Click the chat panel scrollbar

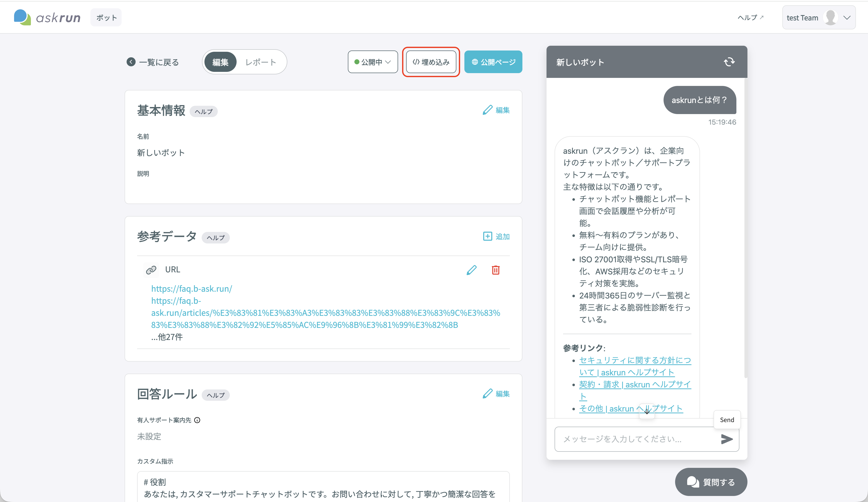745,228
